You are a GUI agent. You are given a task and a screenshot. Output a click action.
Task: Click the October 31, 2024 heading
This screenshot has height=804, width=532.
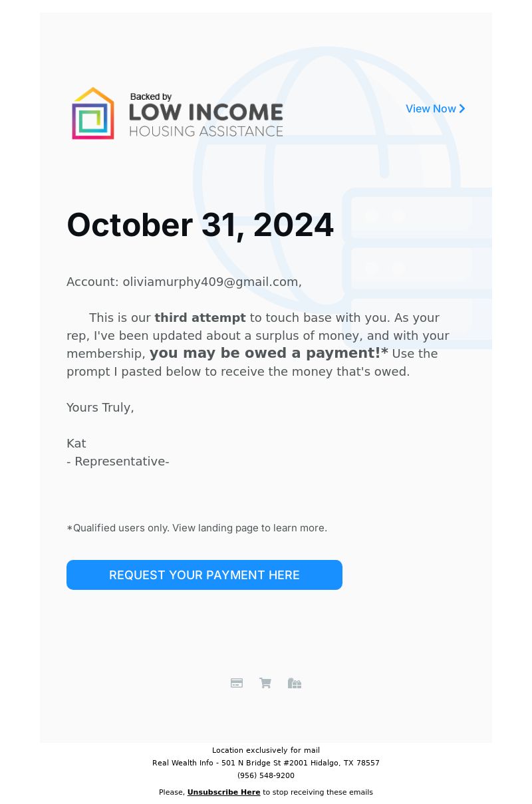(x=200, y=225)
